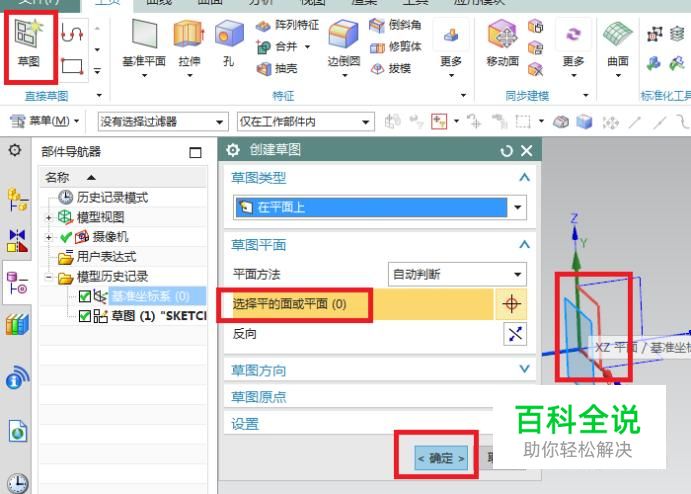Open the 菜单(M) menu
This screenshot has width=691, height=494.
pos(45,121)
